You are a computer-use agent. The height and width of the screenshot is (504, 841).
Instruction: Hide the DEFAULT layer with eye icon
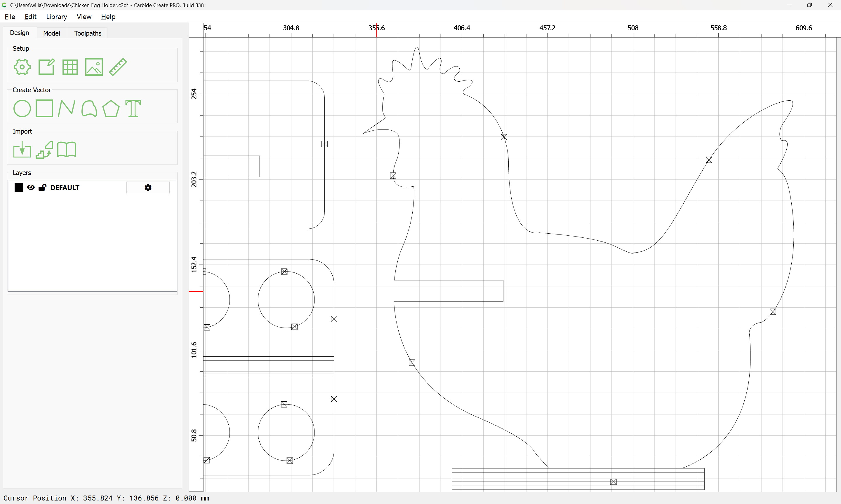(31, 188)
